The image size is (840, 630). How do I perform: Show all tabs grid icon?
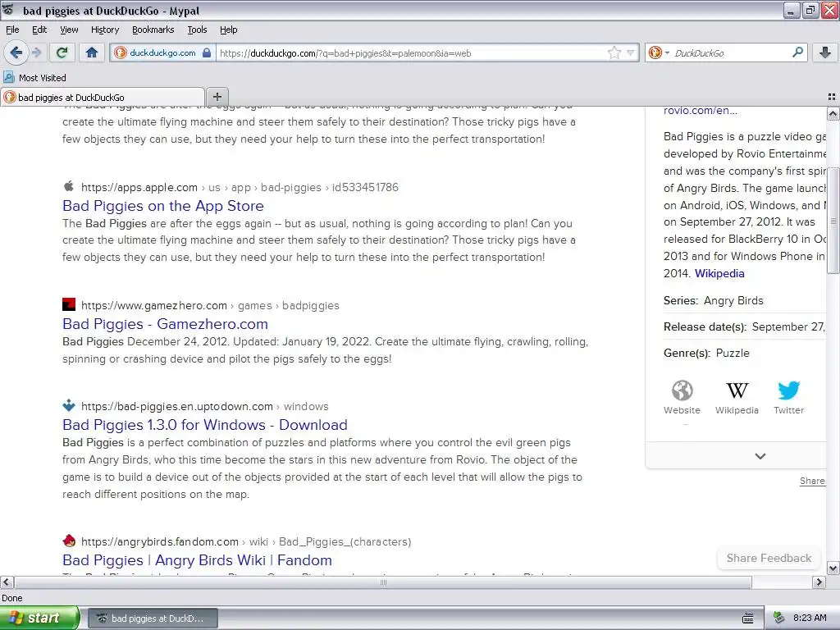[x=832, y=97]
